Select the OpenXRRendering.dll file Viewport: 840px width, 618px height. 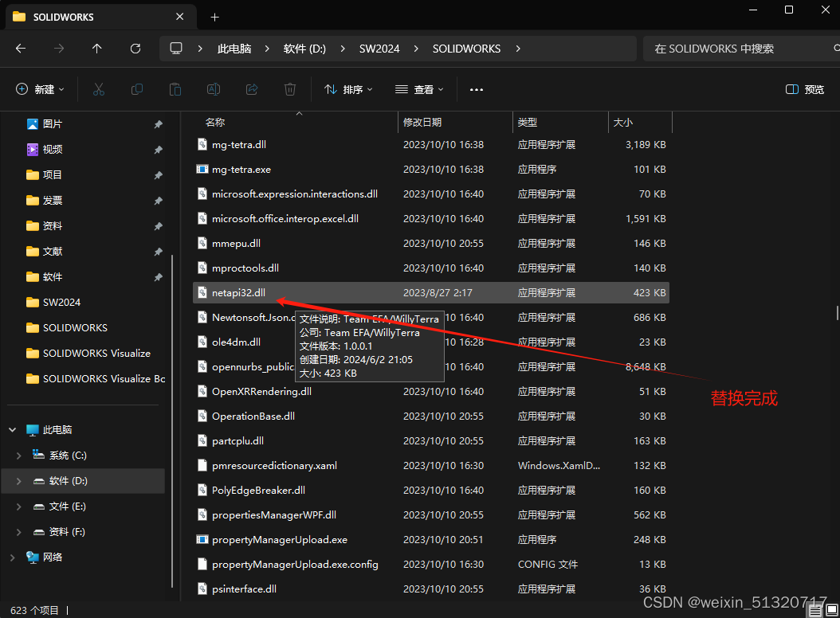[430, 392]
